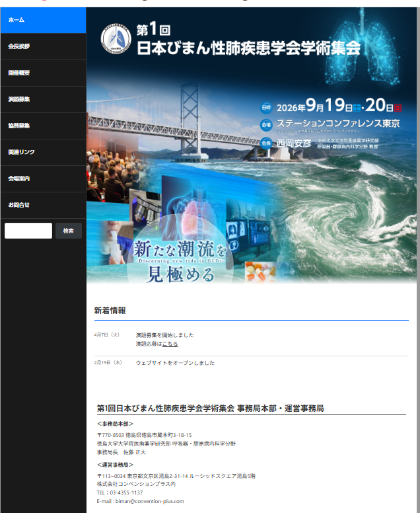Select 演題募集 in the sidebar
420x513 pixels.
(43, 99)
